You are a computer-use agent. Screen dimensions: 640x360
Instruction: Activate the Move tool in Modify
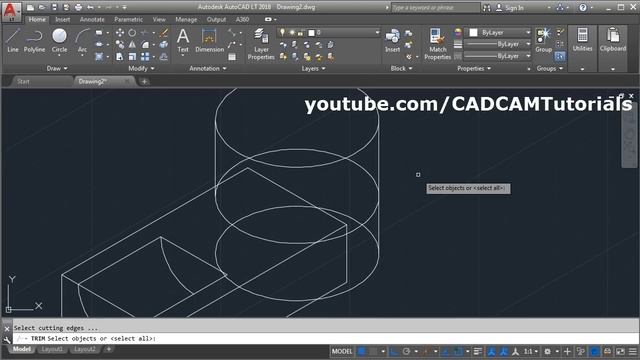point(120,33)
